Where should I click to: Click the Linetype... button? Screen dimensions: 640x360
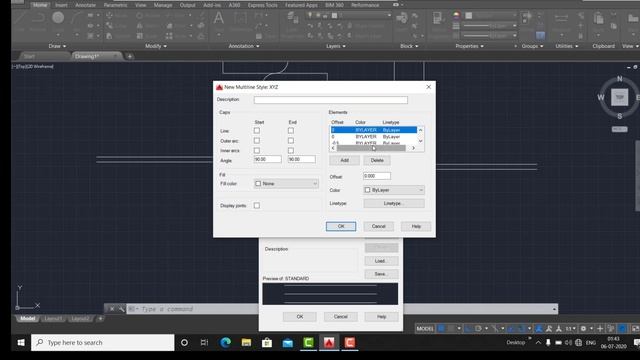coord(394,203)
